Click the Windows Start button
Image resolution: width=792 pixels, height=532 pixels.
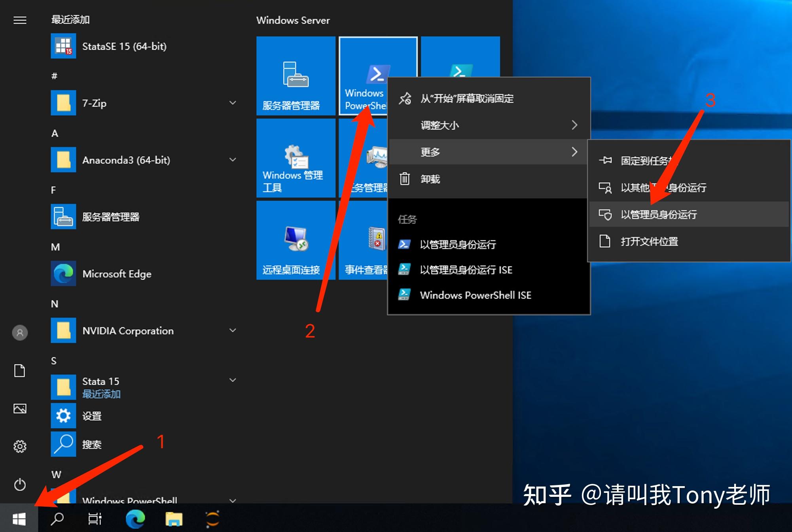pyautogui.click(x=19, y=519)
